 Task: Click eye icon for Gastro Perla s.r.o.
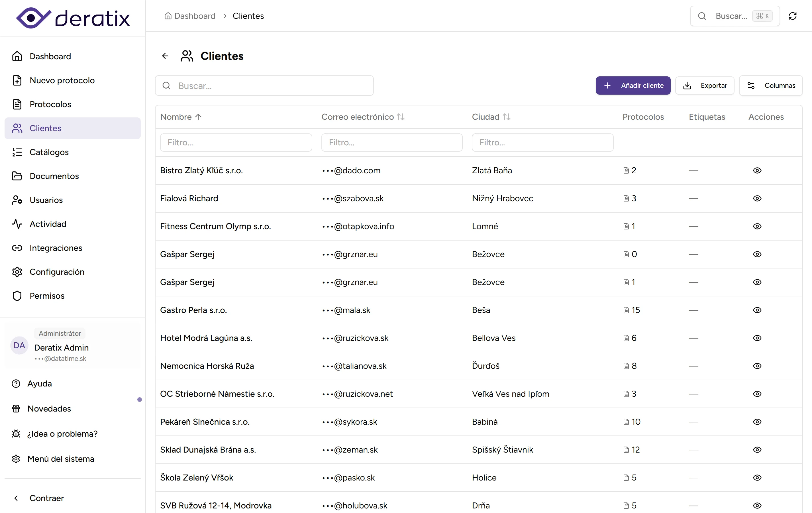[757, 310]
